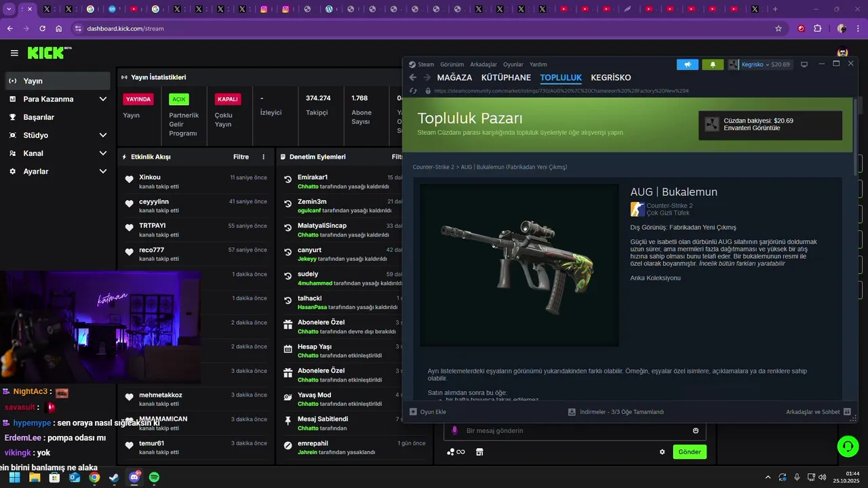This screenshot has height=488, width=868.
Task: Open Arkadaşlar menu in Steam
Action: 484,64
